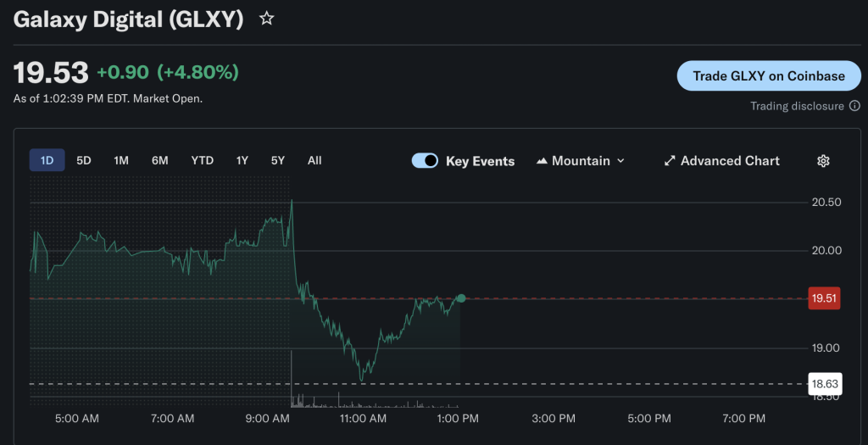This screenshot has width=868, height=445.
Task: Click the trading disclosure info icon
Action: tap(854, 106)
